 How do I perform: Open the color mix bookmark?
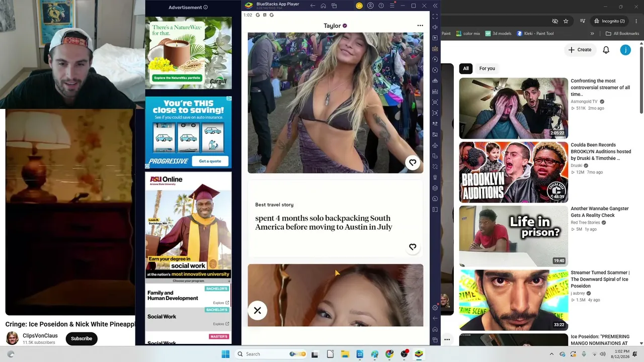(468, 34)
